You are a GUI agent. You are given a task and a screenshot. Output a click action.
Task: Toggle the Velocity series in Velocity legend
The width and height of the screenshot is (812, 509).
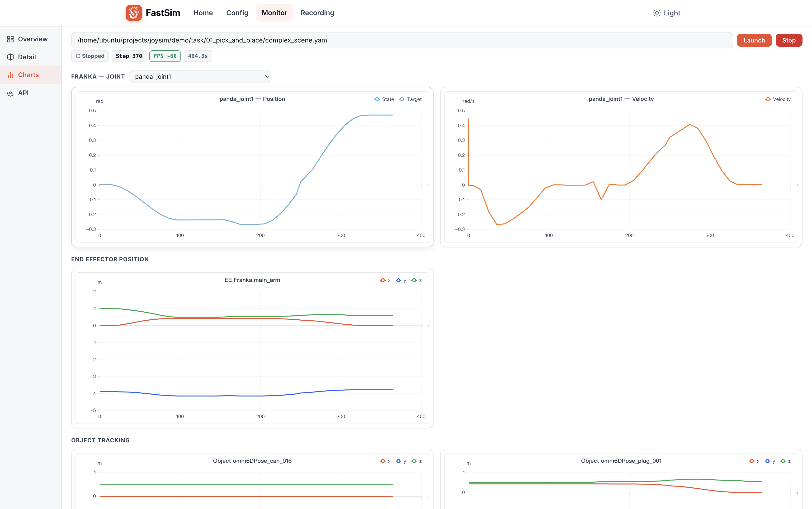click(x=778, y=99)
